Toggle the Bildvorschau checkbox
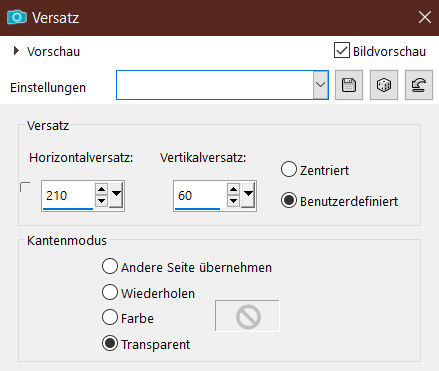 pos(342,50)
